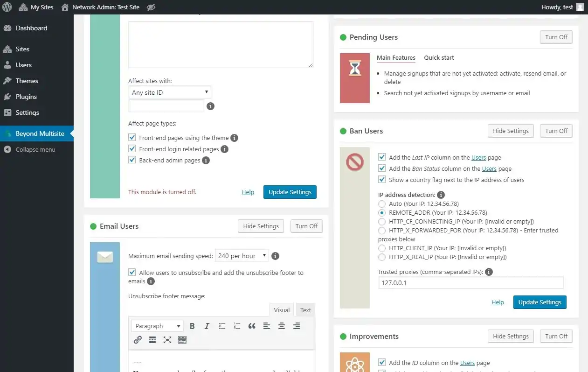
Task: Edit the trusted proxies IP field
Action: click(470, 282)
